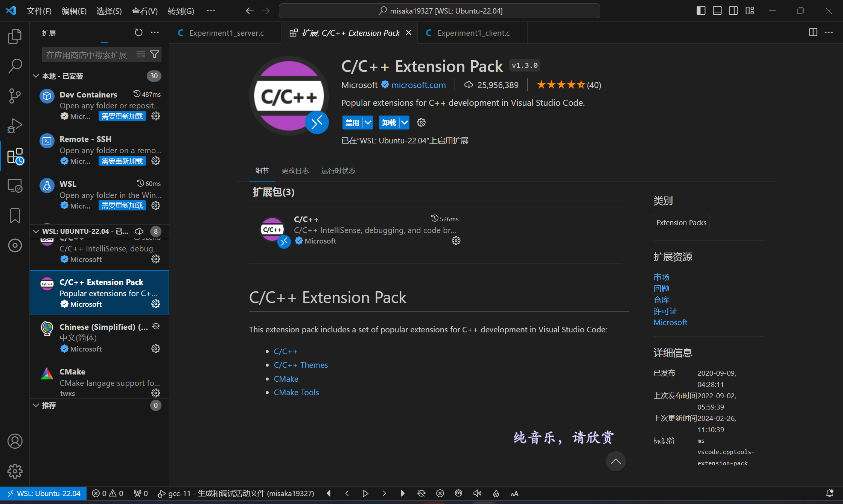
Task: Click the uninstall extension button
Action: point(389,122)
